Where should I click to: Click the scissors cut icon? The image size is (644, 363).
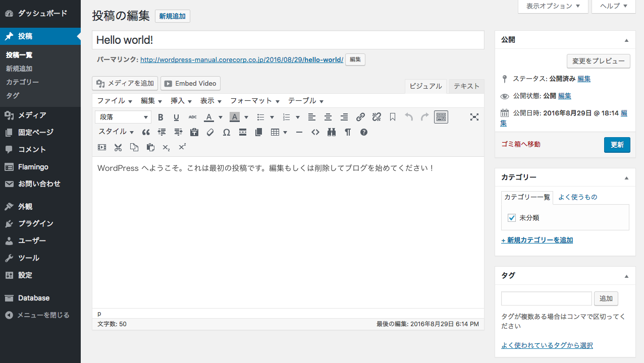tap(118, 147)
